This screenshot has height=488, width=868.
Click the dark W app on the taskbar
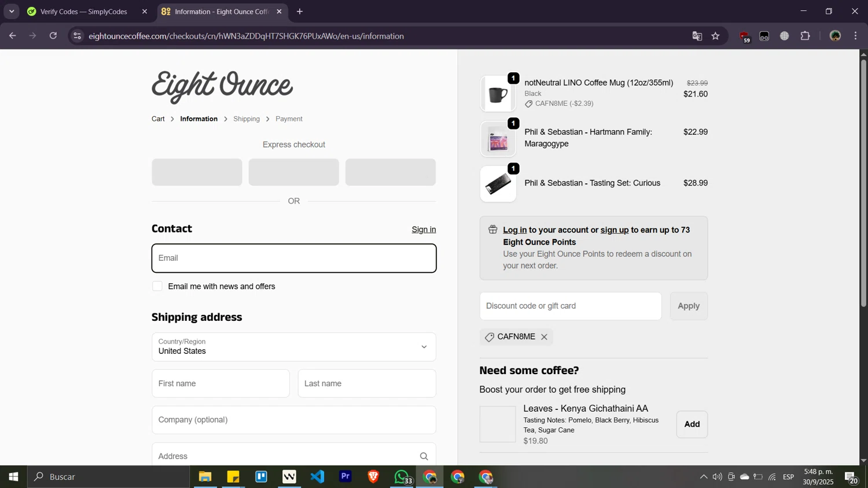(x=289, y=476)
